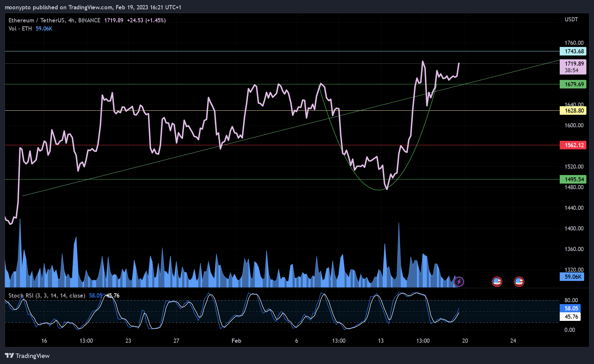Click the 1743.68 price level label
Screen dimensions: 594x364
(573, 51)
